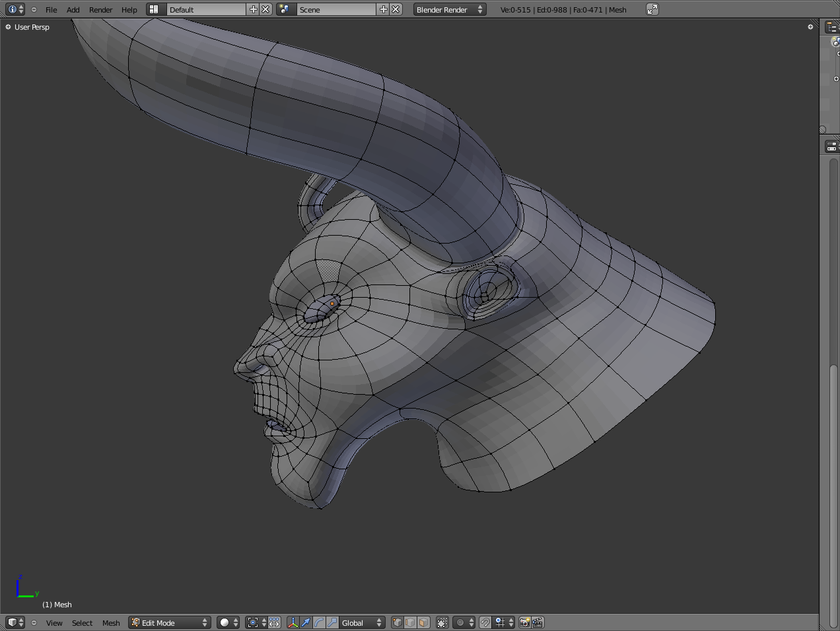Click the Default screen layout name field

click(x=205, y=9)
